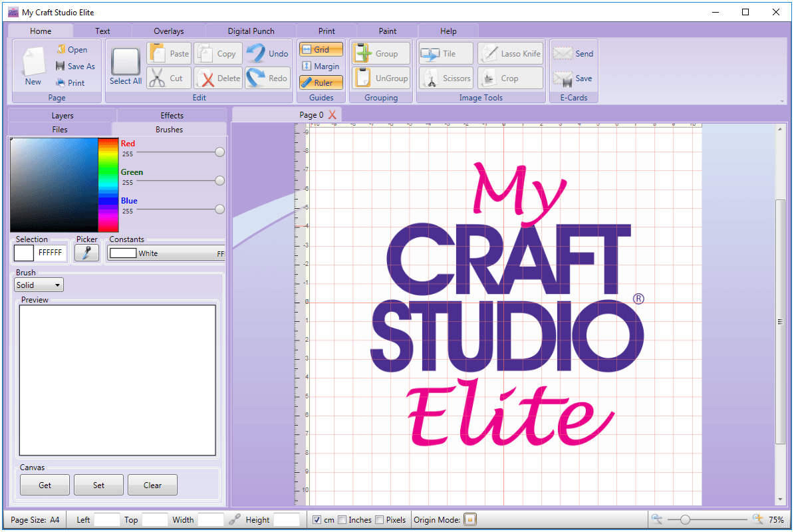The height and width of the screenshot is (532, 794).
Task: Click the Group objects icon
Action: tap(364, 53)
